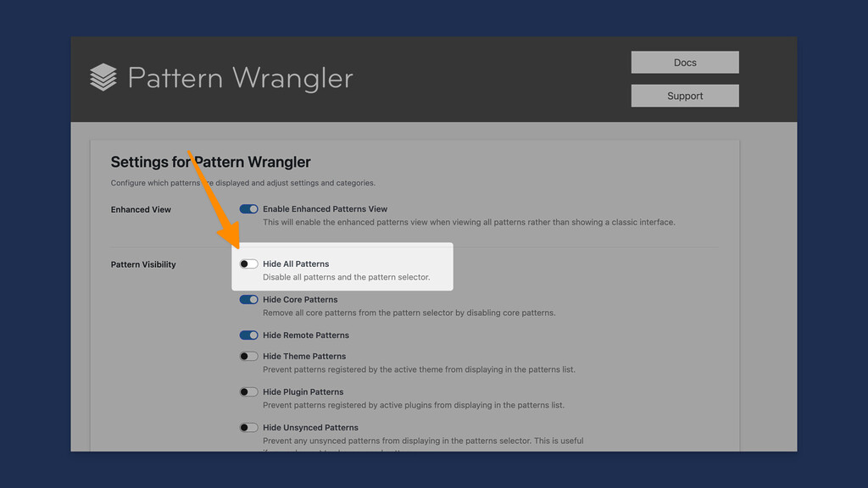Open the Docs button
This screenshot has width=868, height=488.
coord(685,63)
